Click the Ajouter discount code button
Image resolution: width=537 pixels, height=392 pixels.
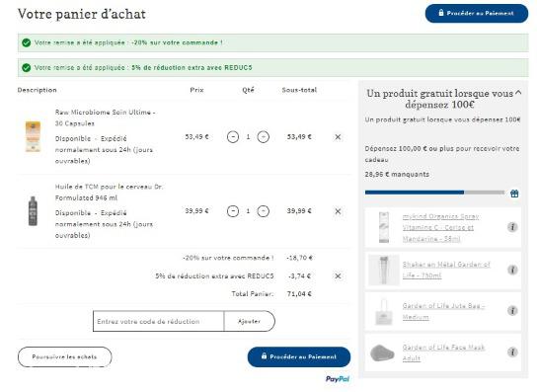[250, 322]
